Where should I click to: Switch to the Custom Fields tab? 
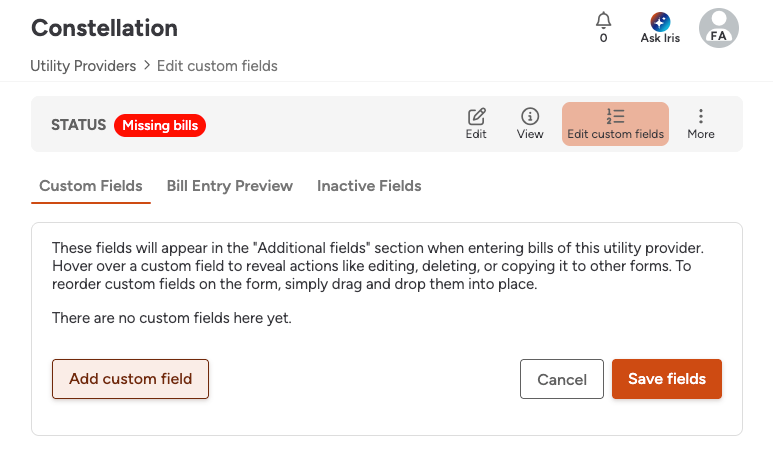point(91,186)
